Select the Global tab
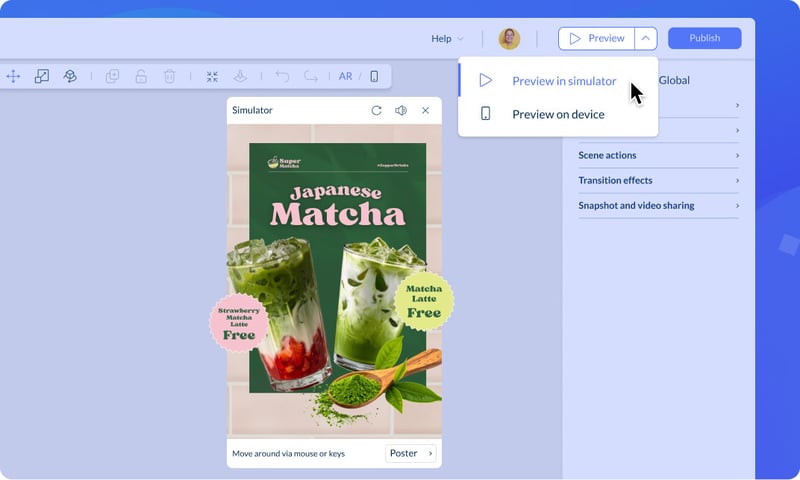Screen dimensions: 800x480 (x=674, y=80)
